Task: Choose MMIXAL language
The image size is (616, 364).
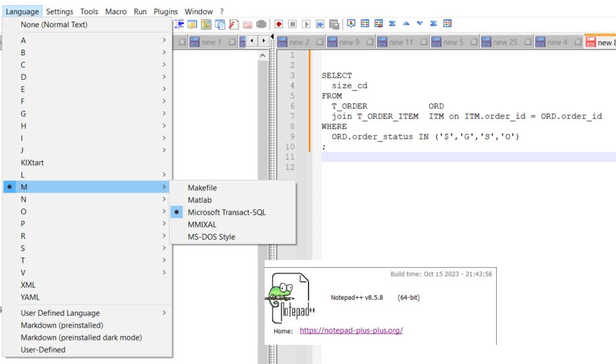Action: coord(233,225)
